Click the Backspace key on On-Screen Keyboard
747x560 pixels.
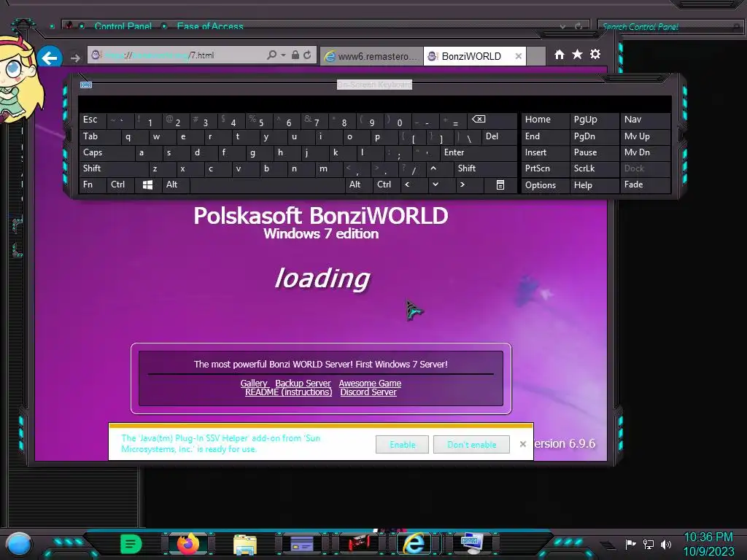(x=492, y=120)
